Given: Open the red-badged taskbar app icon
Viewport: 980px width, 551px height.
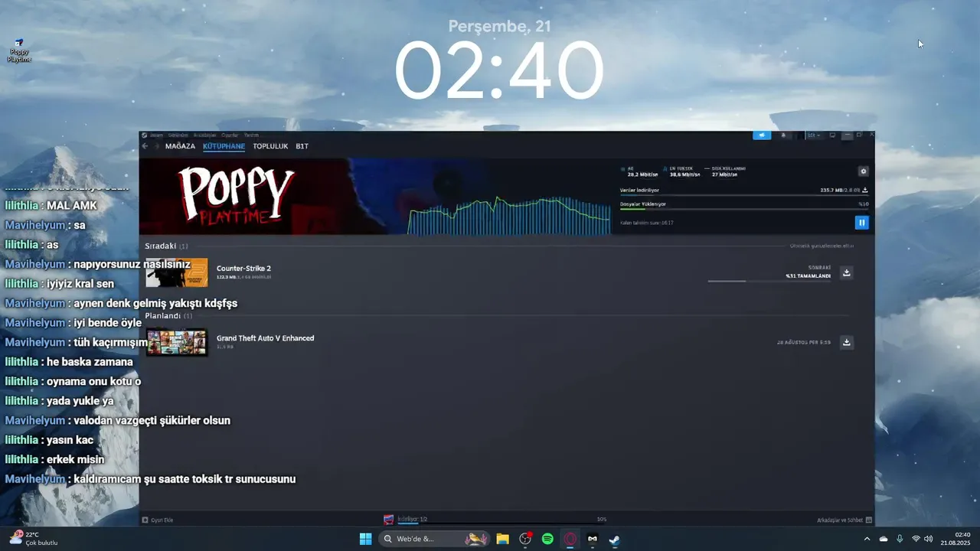Looking at the screenshot, I should (525, 539).
